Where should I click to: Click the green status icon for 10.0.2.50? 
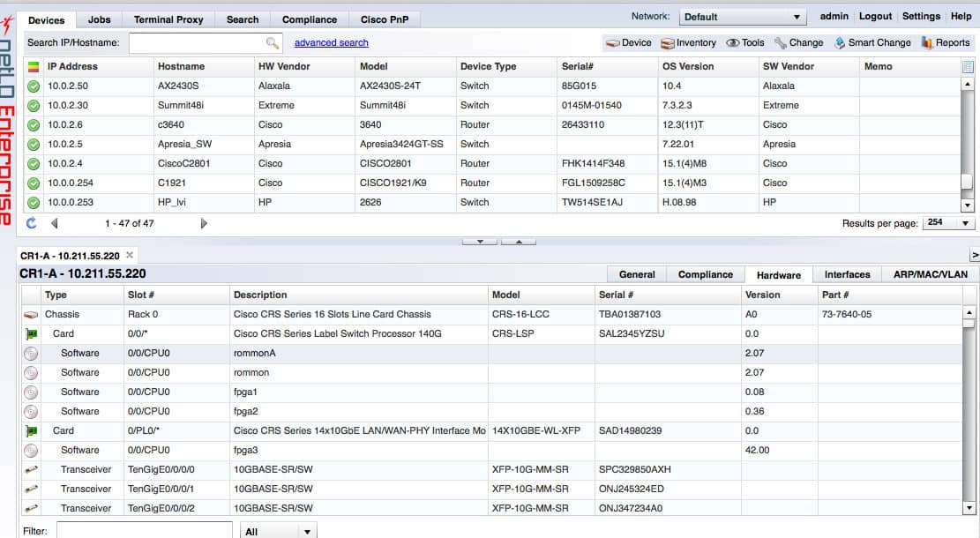(34, 86)
